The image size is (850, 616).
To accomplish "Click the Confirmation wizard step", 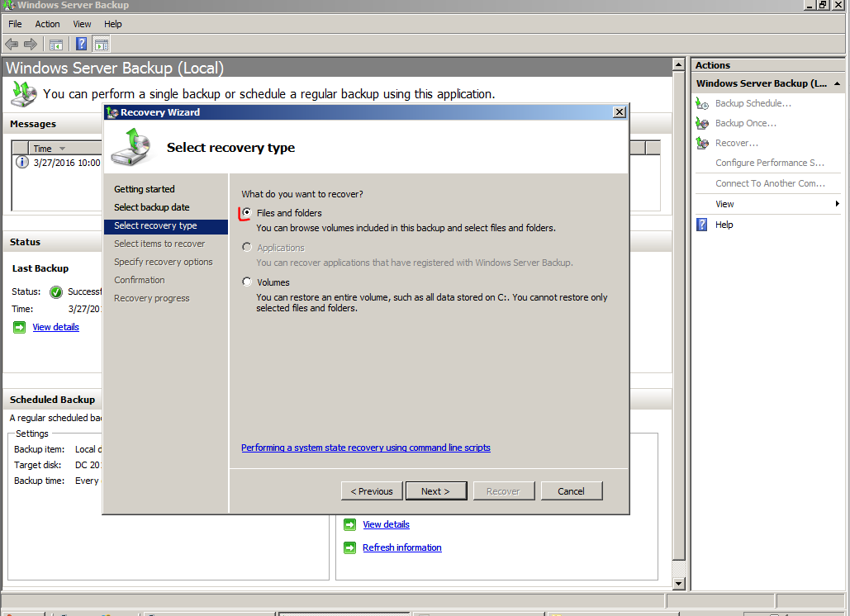I will [140, 280].
